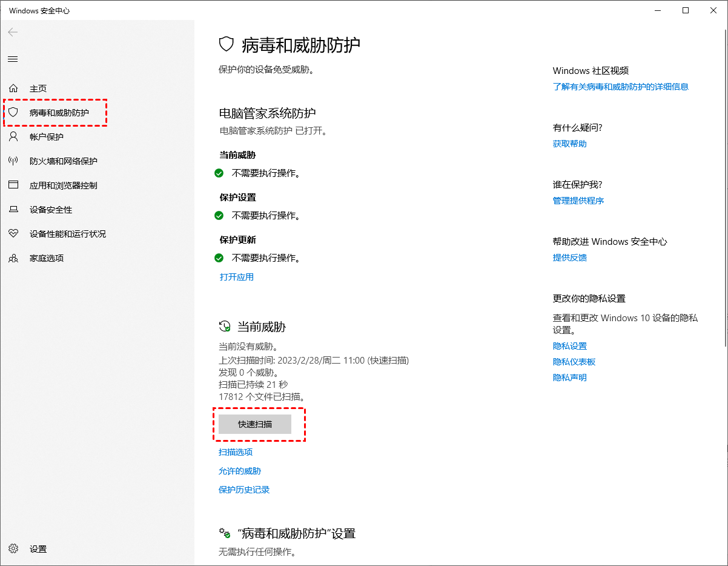This screenshot has width=728, height=566.
Task: Click the 发现 0 个威胁 text
Action: pos(248,372)
